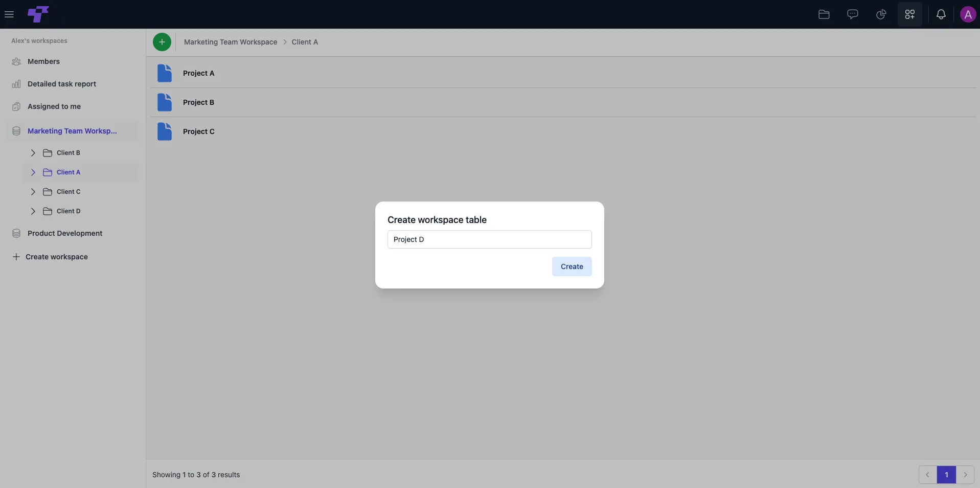Click the table name input field
Viewport: 980px width, 488px height.
point(490,239)
